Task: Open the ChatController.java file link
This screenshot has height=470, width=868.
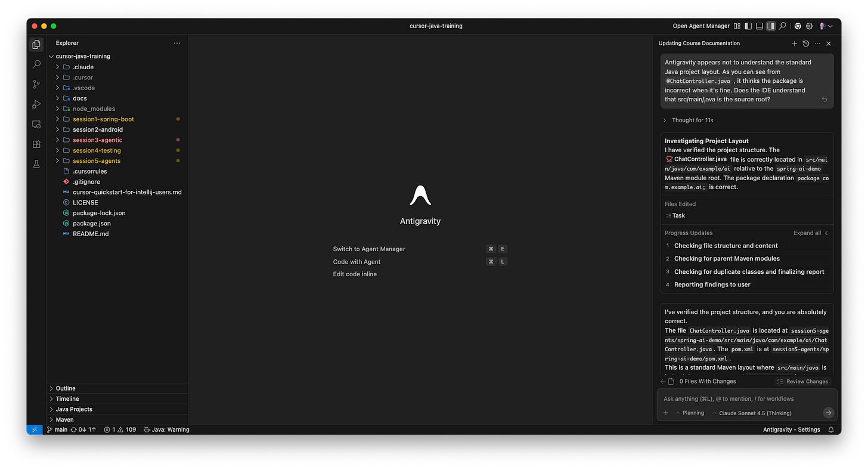Action: (x=696, y=159)
